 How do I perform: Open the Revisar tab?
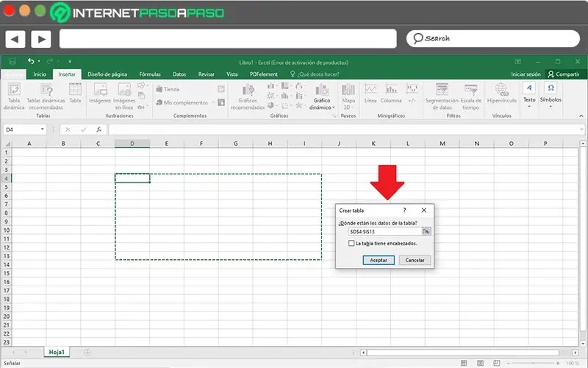click(207, 74)
